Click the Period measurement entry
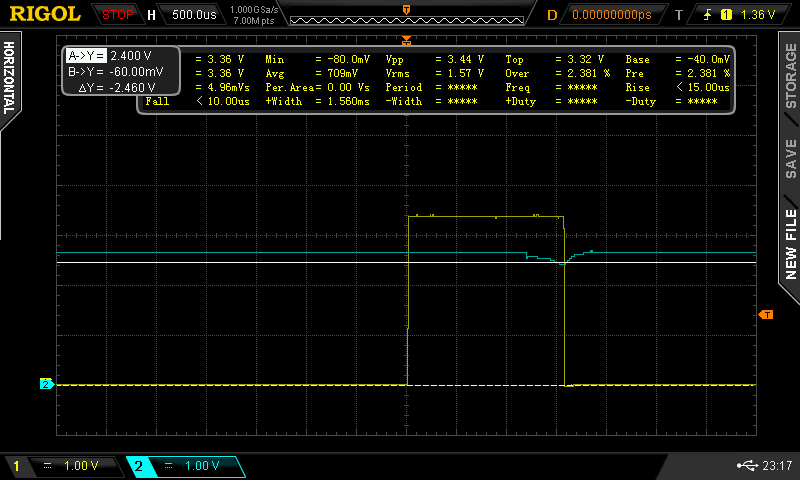This screenshot has height=480, width=800. (431, 87)
